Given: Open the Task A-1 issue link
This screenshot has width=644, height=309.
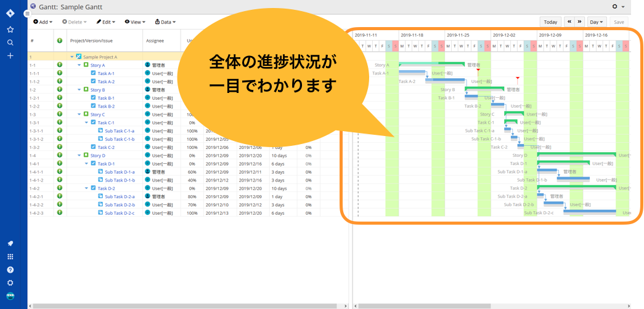Looking at the screenshot, I should pos(106,73).
